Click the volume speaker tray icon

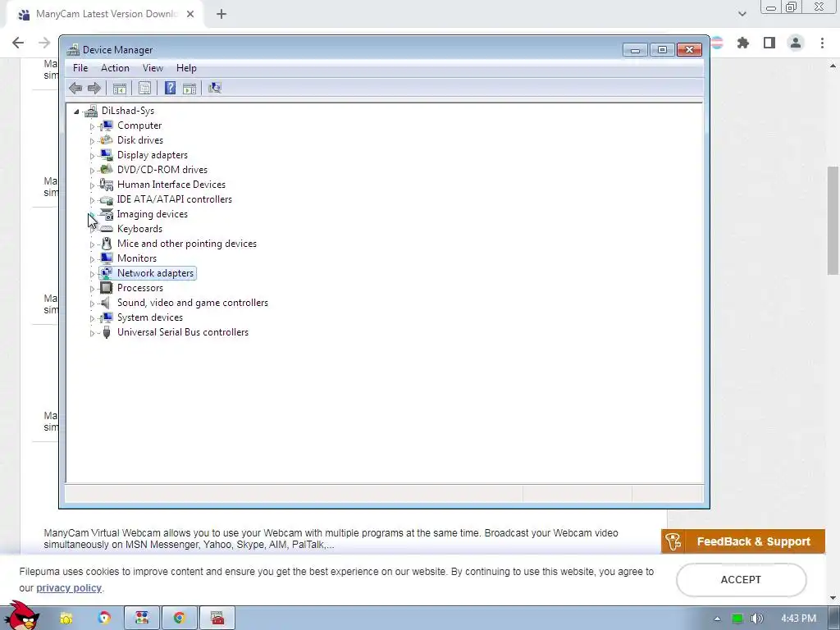pos(757,619)
